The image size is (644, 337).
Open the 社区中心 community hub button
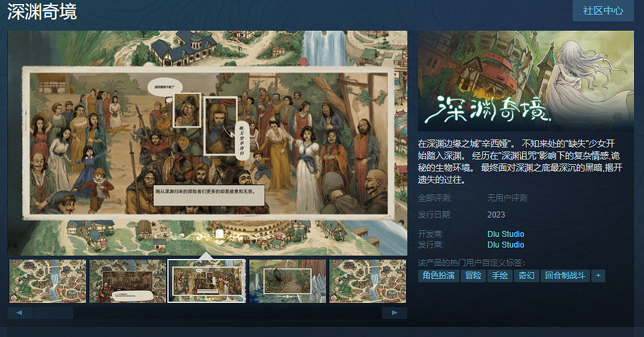pos(603,10)
